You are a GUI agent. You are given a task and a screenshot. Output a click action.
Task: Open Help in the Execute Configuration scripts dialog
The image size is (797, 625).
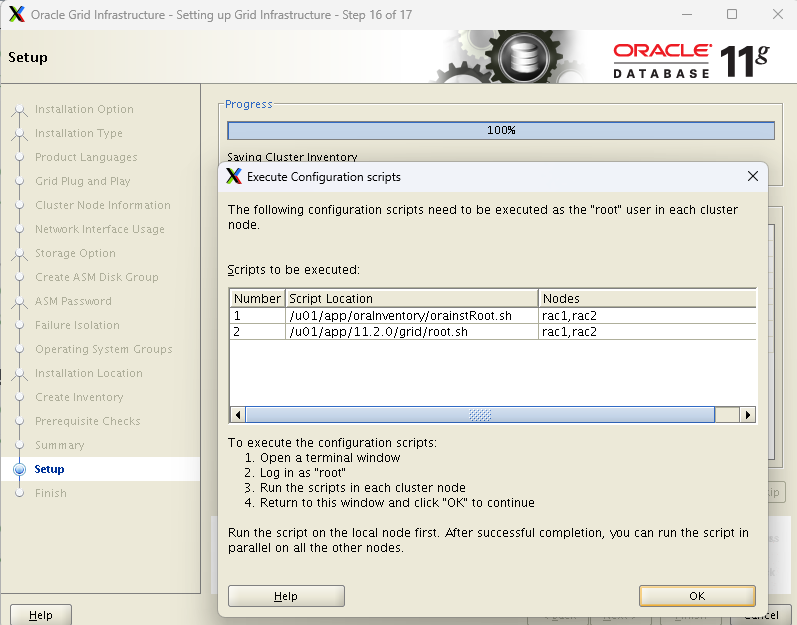[286, 596]
